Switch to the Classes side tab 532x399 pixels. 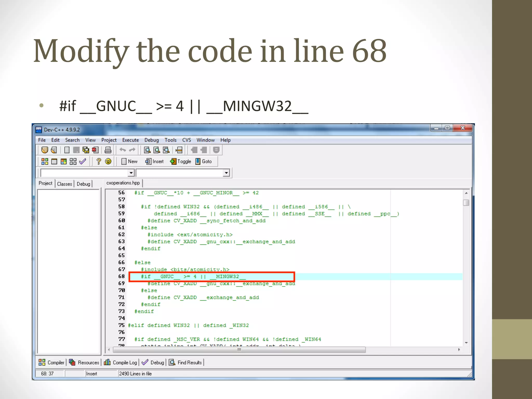[x=64, y=184]
